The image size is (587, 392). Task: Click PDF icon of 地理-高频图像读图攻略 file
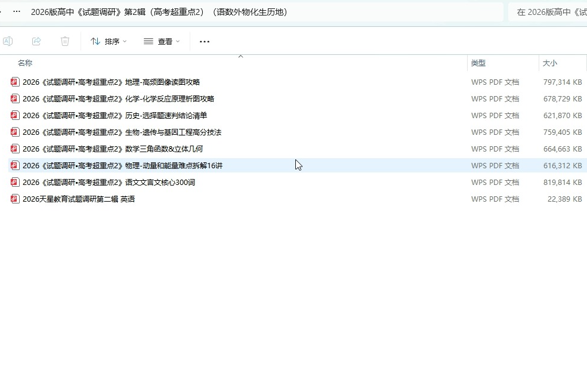(x=16, y=82)
